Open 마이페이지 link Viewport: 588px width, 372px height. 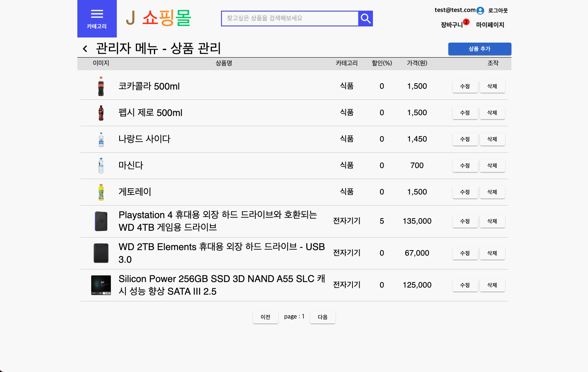[x=490, y=25]
